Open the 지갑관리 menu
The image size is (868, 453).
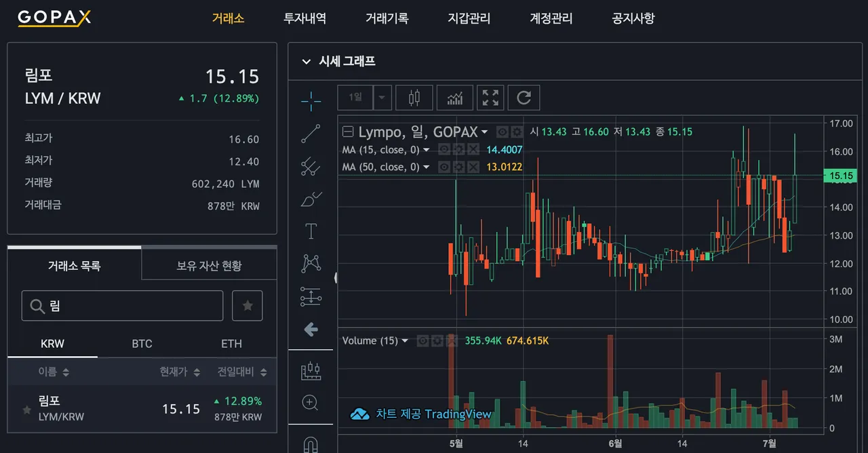[x=469, y=18]
